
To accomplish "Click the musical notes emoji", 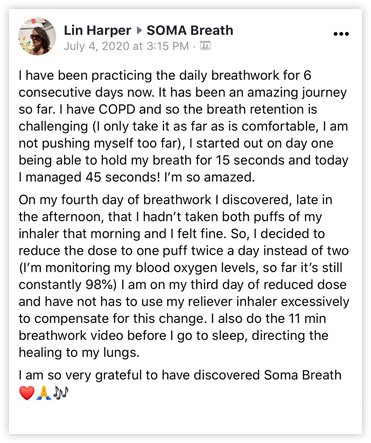I will pyautogui.click(x=61, y=393).
